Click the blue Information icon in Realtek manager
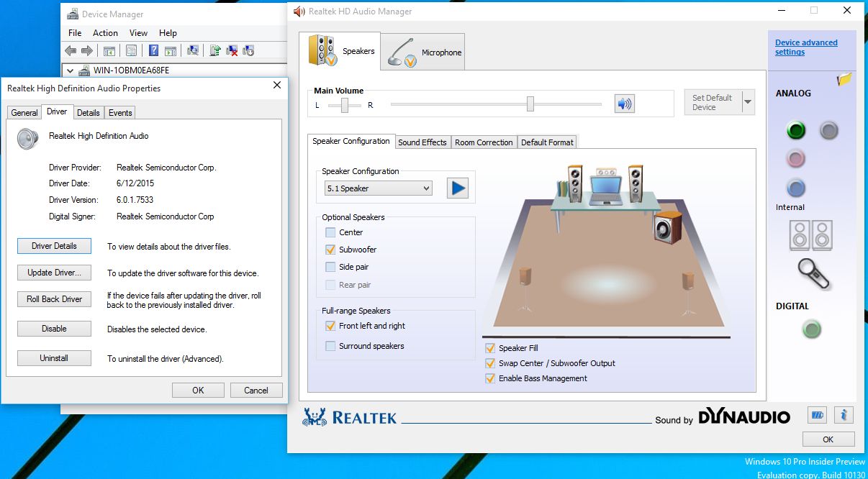Viewport: 868px width, 479px height. click(845, 415)
